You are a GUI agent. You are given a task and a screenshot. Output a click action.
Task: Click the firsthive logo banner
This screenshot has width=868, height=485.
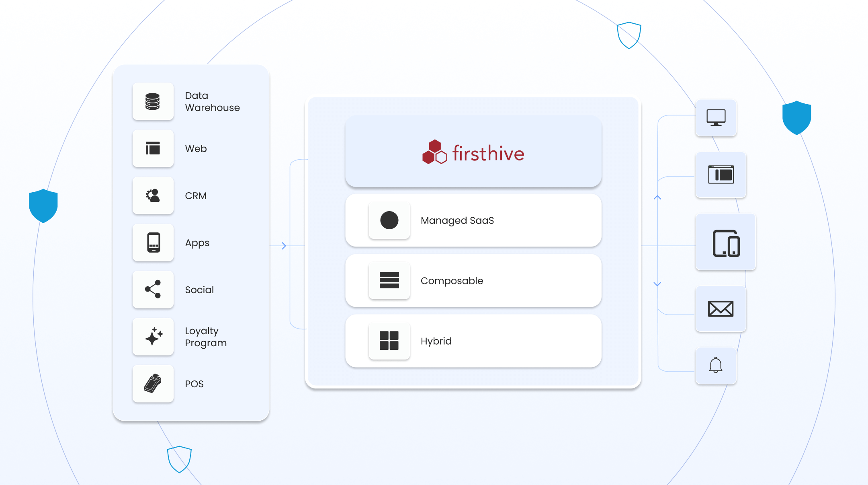tap(473, 152)
